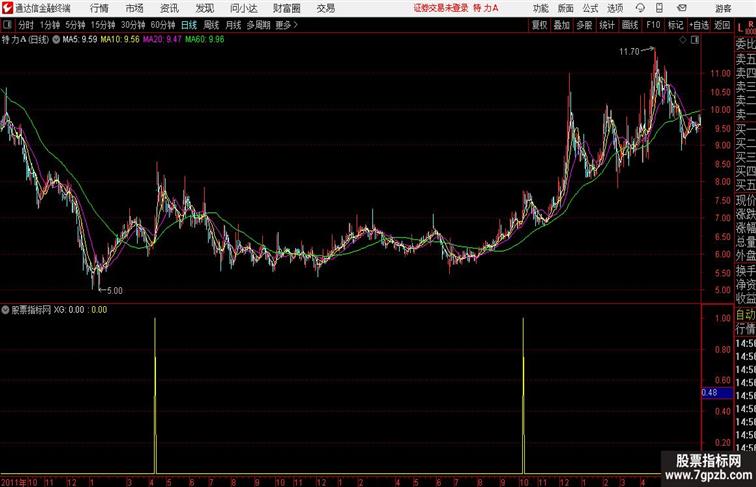
Task: Expand the round arrow next to 股票指标网 indicator
Action: pyautogui.click(x=5, y=310)
